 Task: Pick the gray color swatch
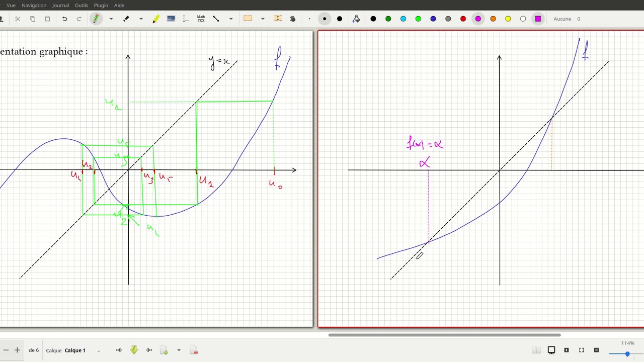tap(448, 19)
